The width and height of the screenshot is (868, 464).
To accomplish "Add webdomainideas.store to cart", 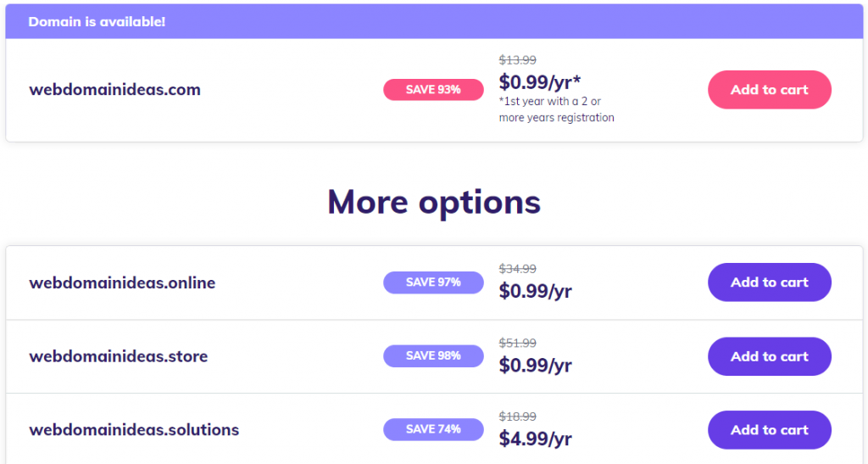I will (769, 356).
